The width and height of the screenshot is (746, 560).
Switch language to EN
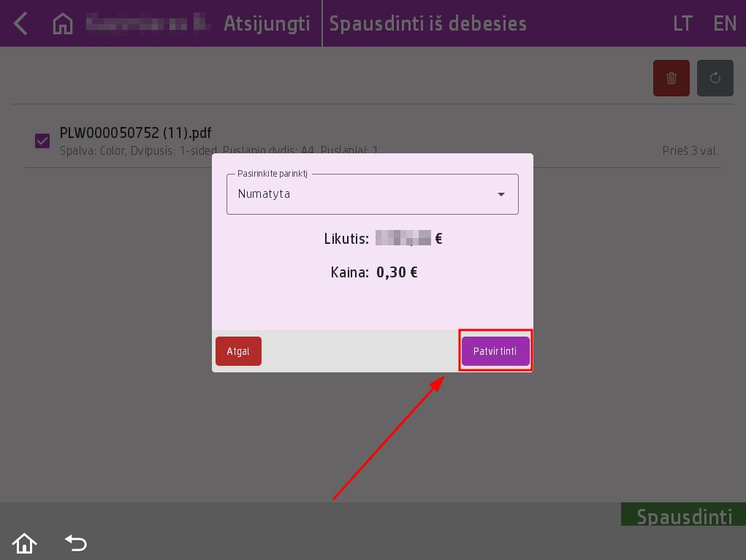point(724,23)
